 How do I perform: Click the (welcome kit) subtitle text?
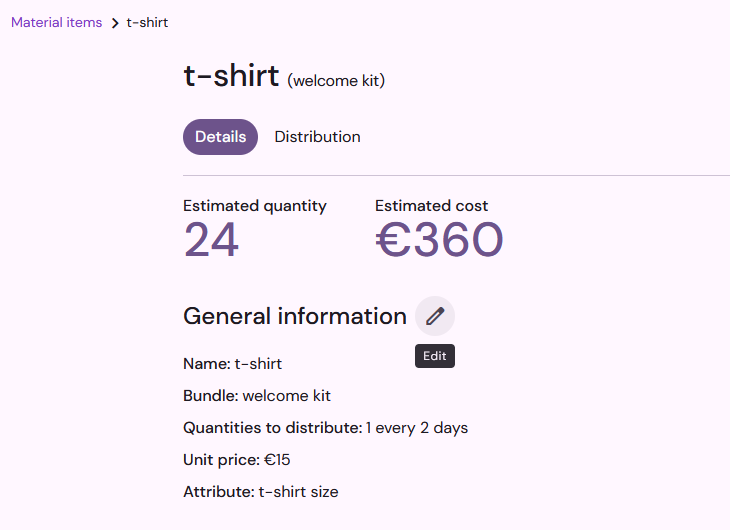coord(336,81)
